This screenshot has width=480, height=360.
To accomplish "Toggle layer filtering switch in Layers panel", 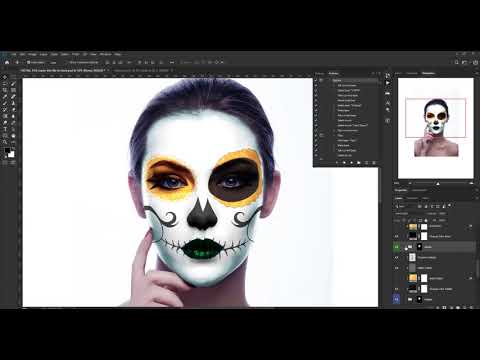I will [450, 205].
